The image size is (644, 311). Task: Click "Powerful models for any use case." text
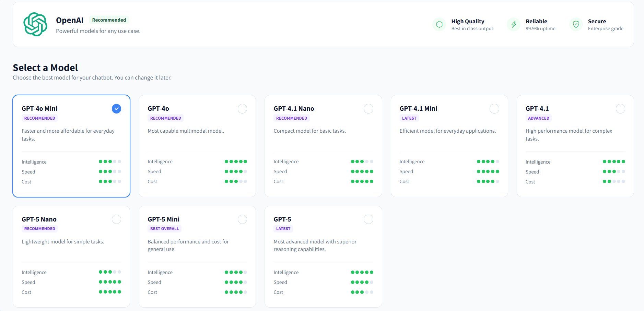[x=98, y=31]
